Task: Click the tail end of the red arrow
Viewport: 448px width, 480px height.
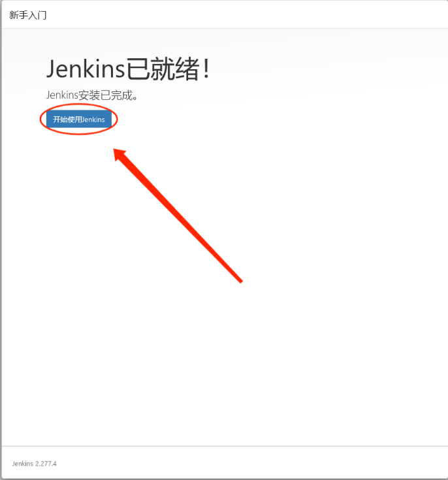Action: pyautogui.click(x=240, y=280)
